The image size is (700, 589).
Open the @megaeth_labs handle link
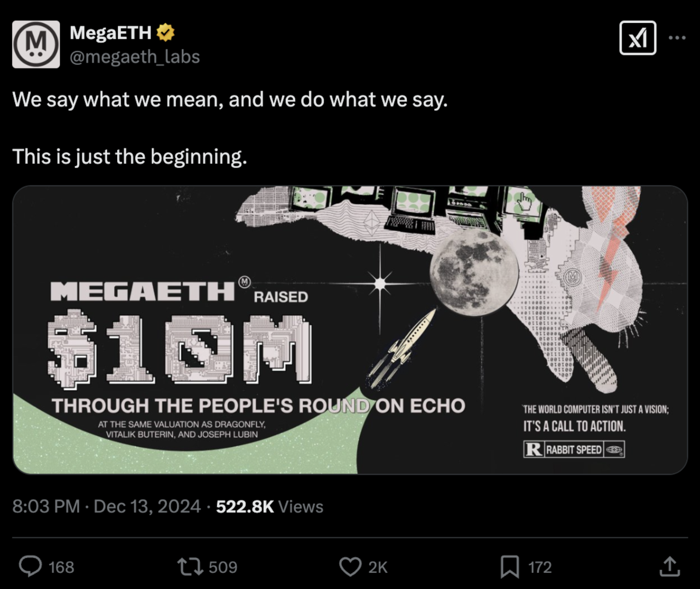tap(135, 57)
